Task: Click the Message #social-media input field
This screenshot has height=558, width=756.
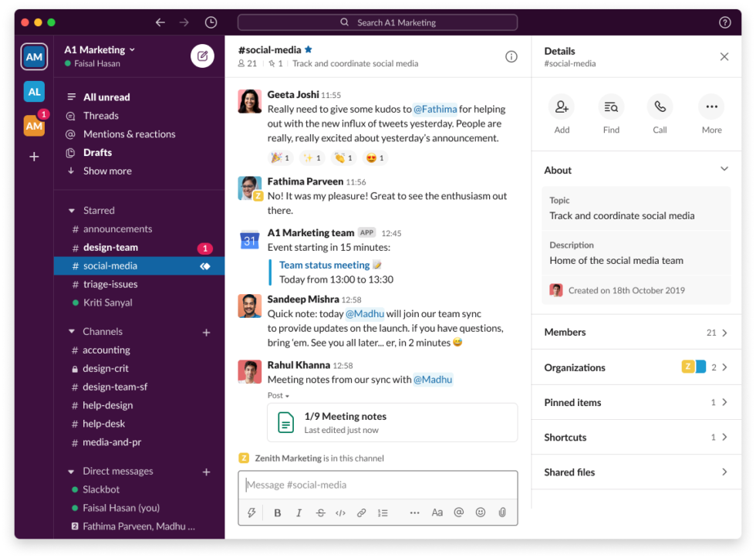Action: (x=378, y=485)
